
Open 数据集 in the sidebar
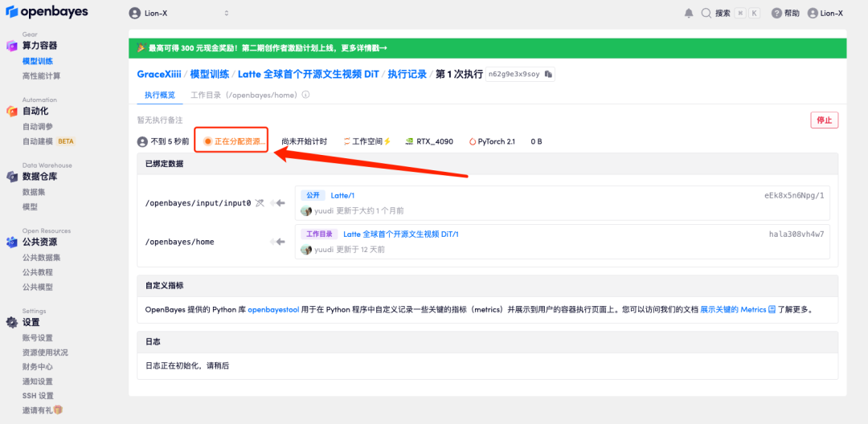pyautogui.click(x=34, y=192)
